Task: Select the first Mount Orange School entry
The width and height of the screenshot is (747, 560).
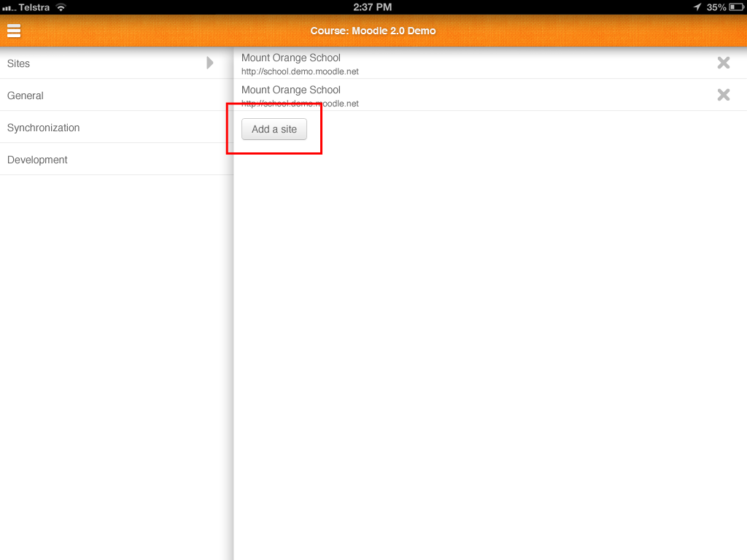Action: [490, 63]
